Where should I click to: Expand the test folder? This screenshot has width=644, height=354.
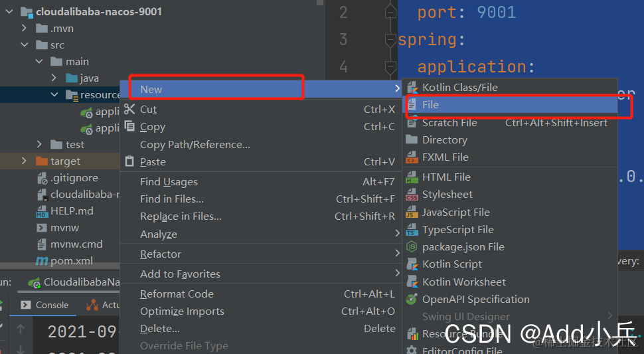[39, 144]
